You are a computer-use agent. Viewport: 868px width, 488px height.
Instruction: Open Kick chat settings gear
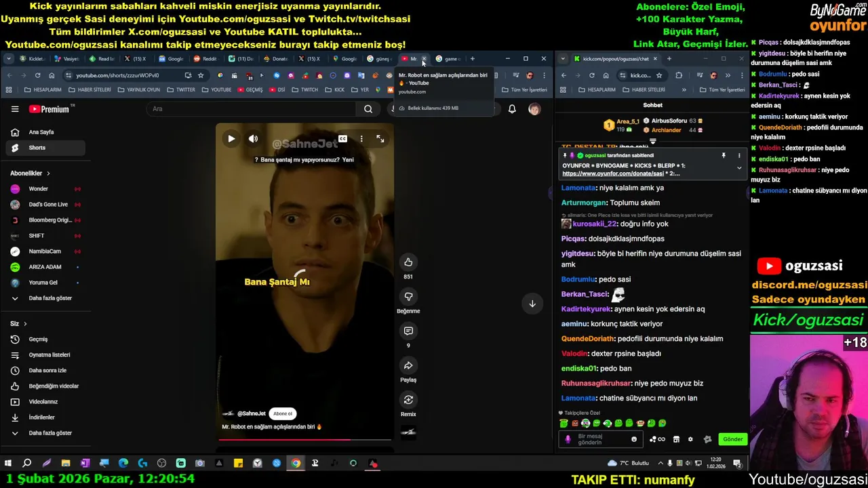690,439
